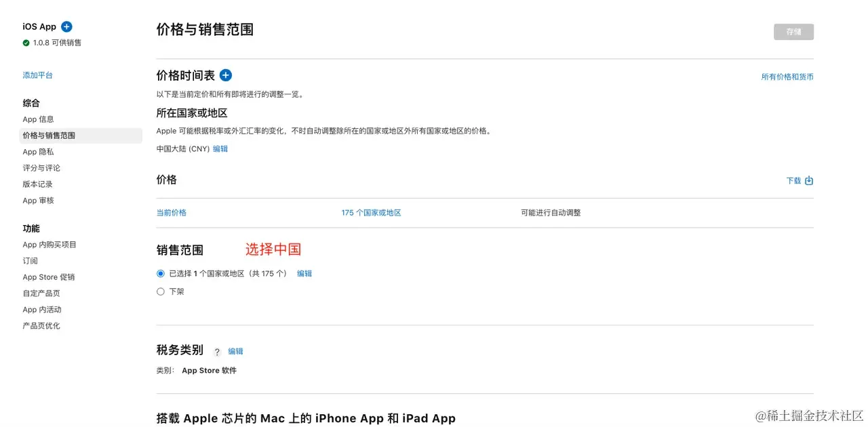Image resolution: width=868 pixels, height=427 pixels.
Task: Go to App 隐私 sidebar item
Action: (x=38, y=152)
